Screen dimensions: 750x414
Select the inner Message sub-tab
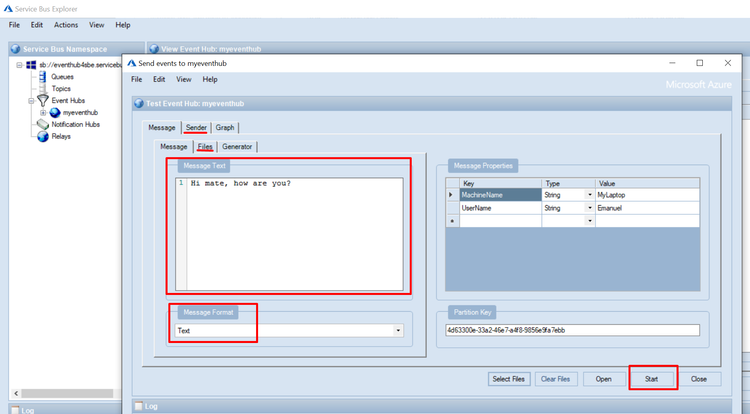(174, 147)
